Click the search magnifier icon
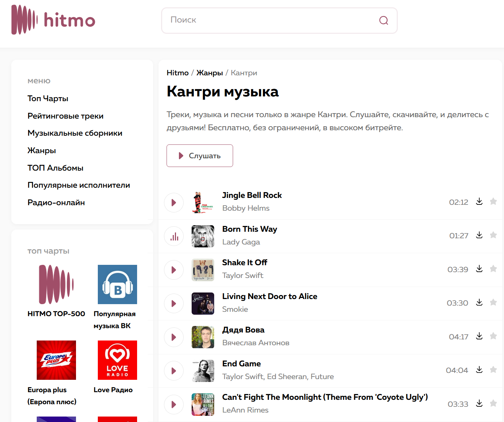The height and width of the screenshot is (422, 504). (384, 20)
